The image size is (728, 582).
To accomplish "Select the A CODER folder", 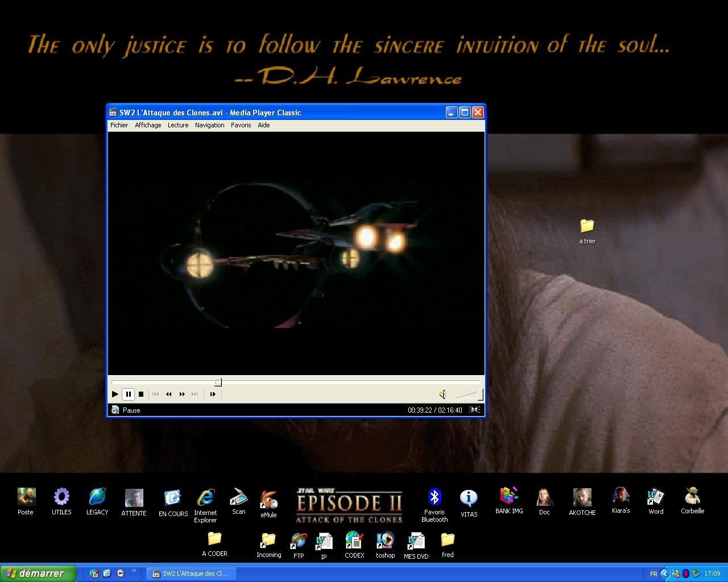I will tap(214, 544).
